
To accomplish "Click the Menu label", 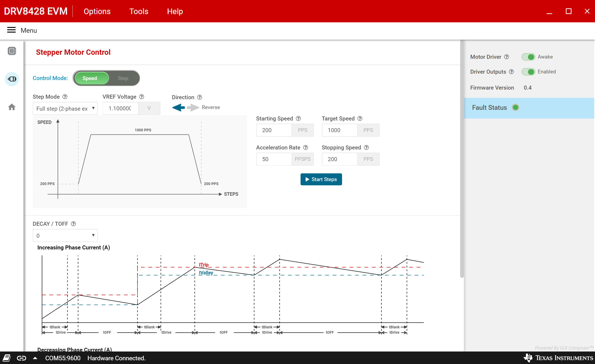I will pos(29,30).
